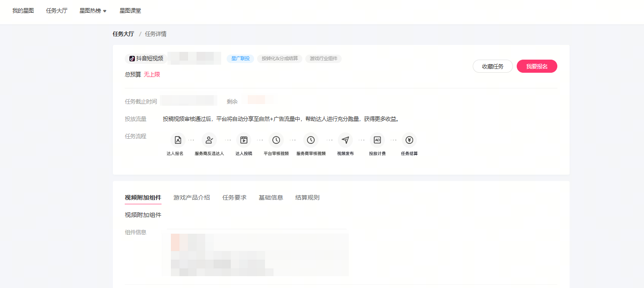This screenshot has height=288, width=644.
Task: Click the Douyin logo beside 抖音短视频
Action: click(x=132, y=59)
